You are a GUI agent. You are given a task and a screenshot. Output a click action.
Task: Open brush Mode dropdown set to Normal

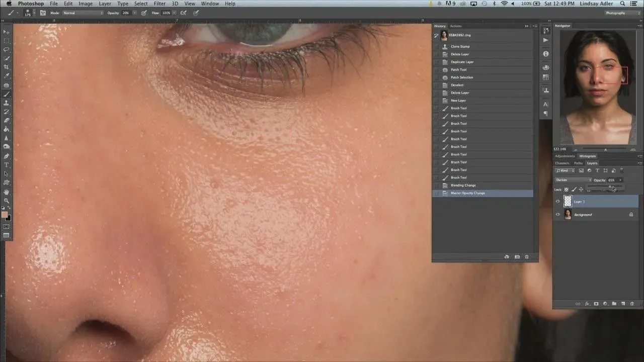[83, 13]
